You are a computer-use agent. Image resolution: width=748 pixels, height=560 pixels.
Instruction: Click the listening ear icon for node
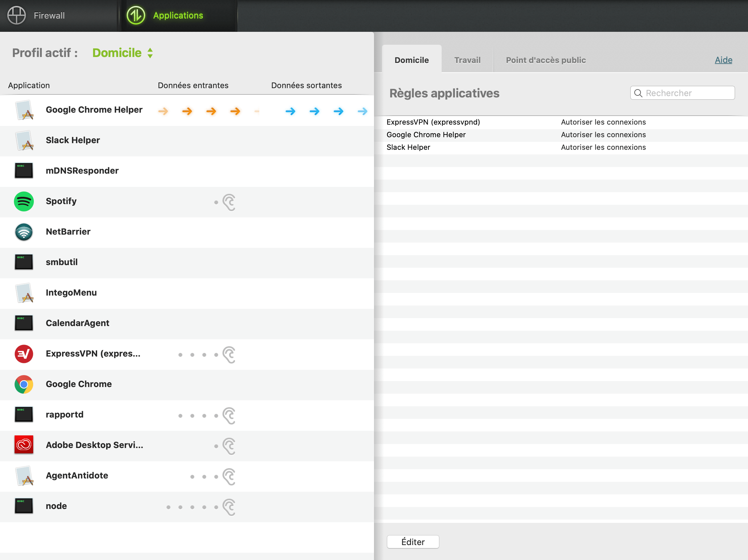click(229, 507)
